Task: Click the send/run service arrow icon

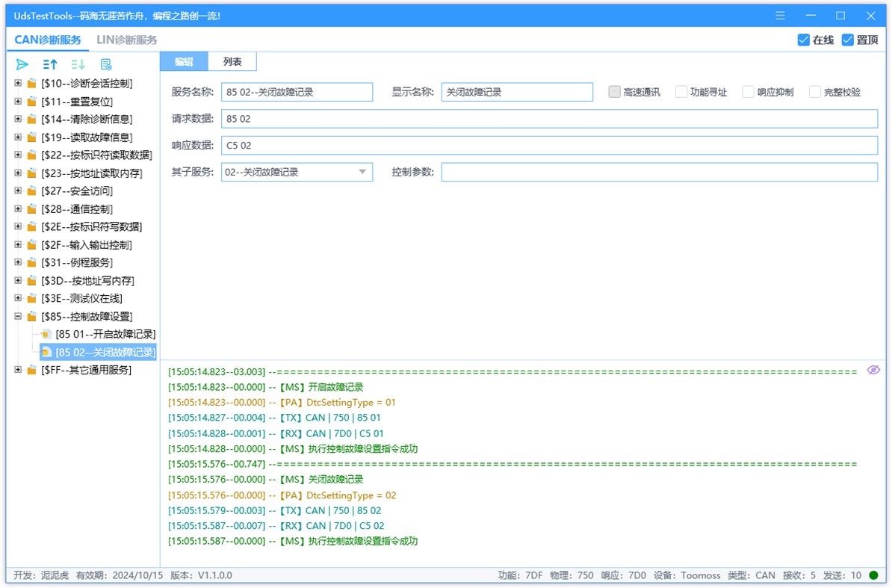Action: [22, 64]
